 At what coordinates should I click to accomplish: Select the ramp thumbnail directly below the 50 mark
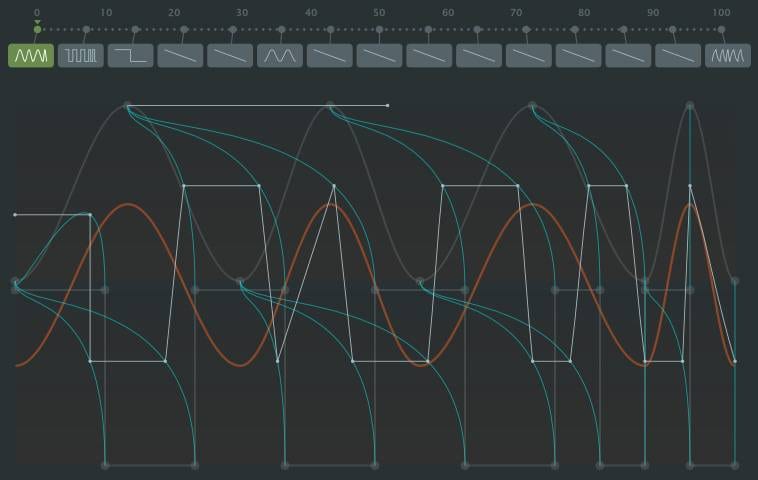point(379,56)
